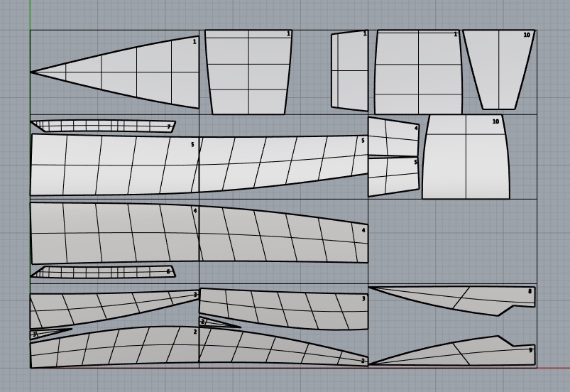Image resolution: width=570 pixels, height=392 pixels.
Task: Click the fin-shaped panel labeled 8
Action: (x=454, y=300)
